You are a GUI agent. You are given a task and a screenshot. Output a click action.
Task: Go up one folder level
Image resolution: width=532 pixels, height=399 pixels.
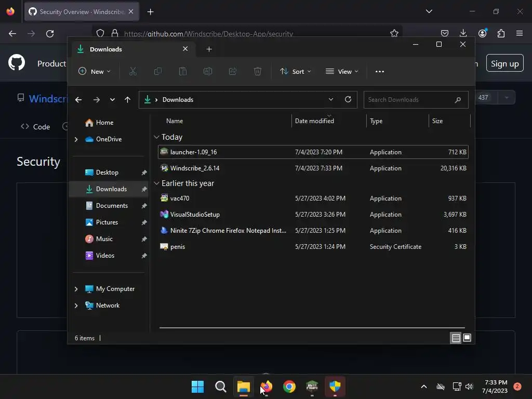click(x=128, y=100)
